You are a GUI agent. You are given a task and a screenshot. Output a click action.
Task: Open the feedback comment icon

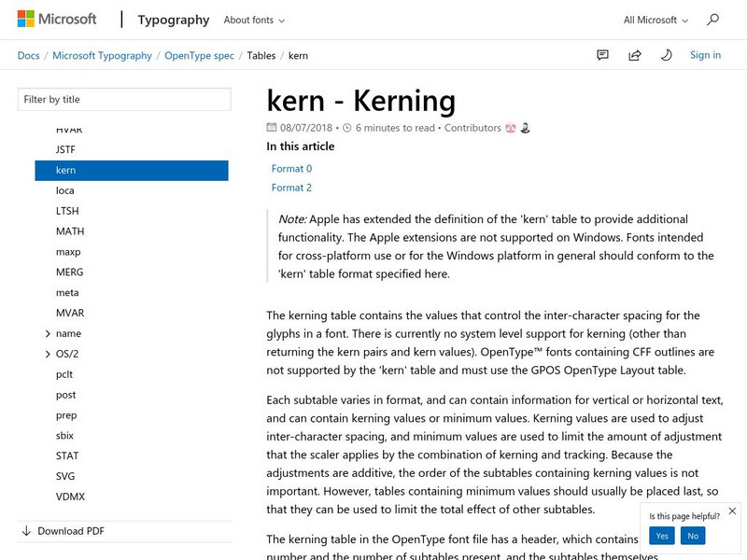click(x=603, y=55)
